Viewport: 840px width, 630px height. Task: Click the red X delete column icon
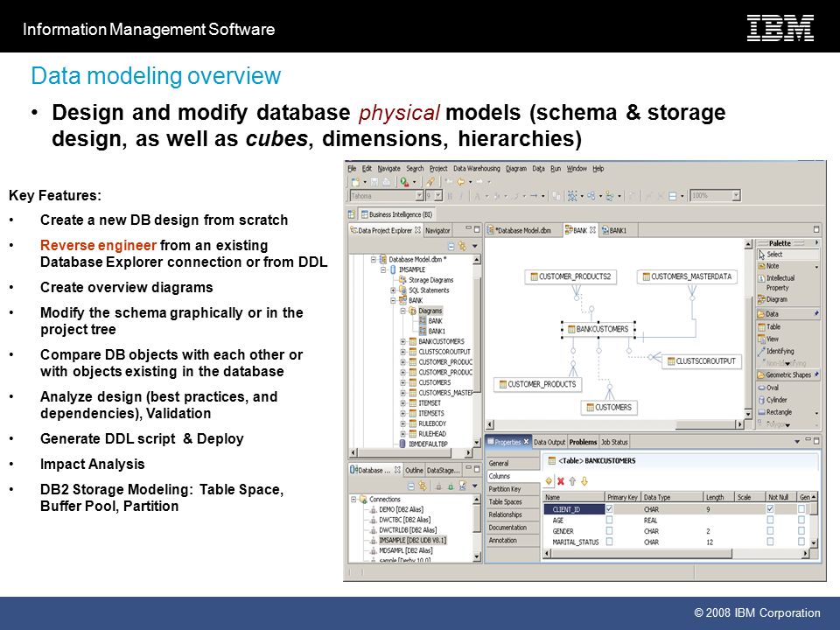(x=560, y=481)
